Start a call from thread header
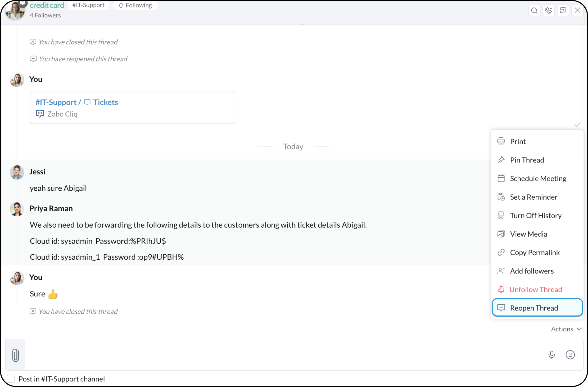 [549, 10]
